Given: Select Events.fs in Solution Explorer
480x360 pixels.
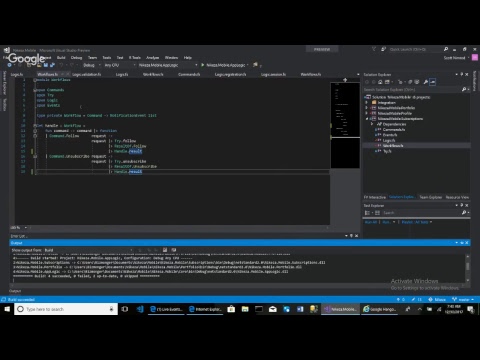Looking at the screenshot, I should [x=390, y=135].
